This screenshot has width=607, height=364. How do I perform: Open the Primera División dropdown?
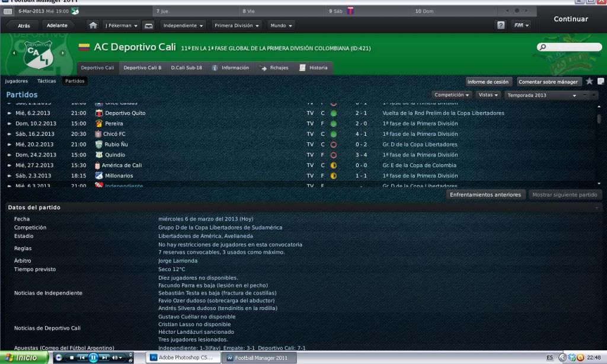(237, 25)
